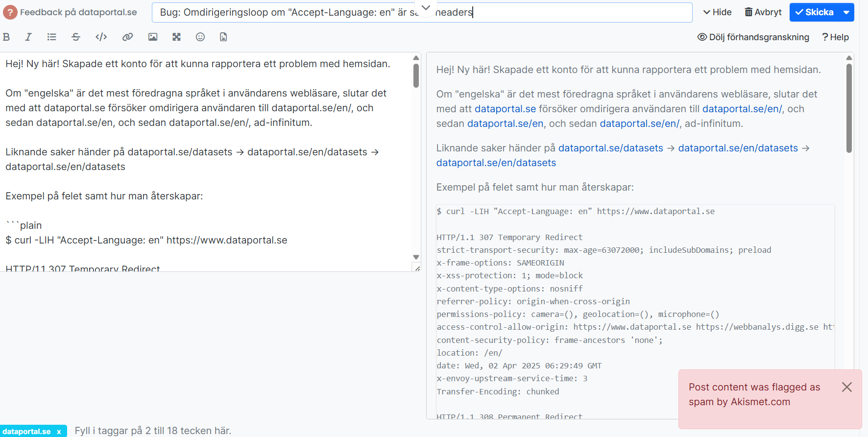Remove the dataportal.se tag
Screen dimensions: 868x437
59,432
